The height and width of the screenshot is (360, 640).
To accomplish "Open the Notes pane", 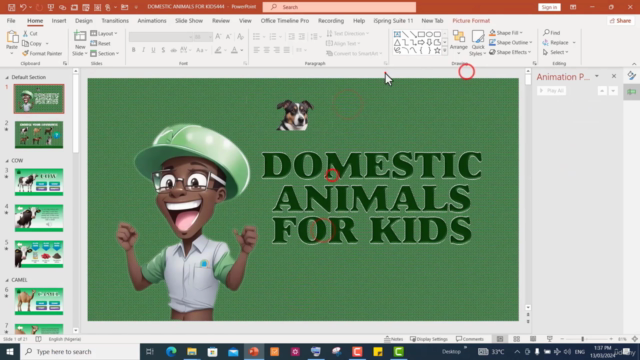I will pyautogui.click(x=394, y=339).
